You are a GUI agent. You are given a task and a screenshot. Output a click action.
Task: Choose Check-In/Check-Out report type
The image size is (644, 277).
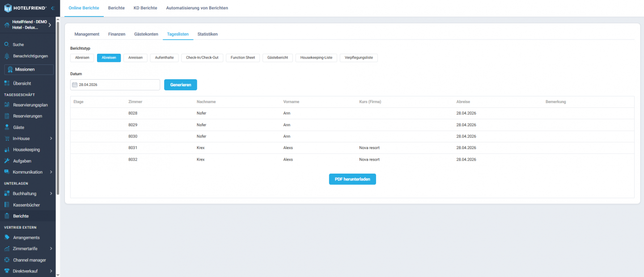[202, 58]
